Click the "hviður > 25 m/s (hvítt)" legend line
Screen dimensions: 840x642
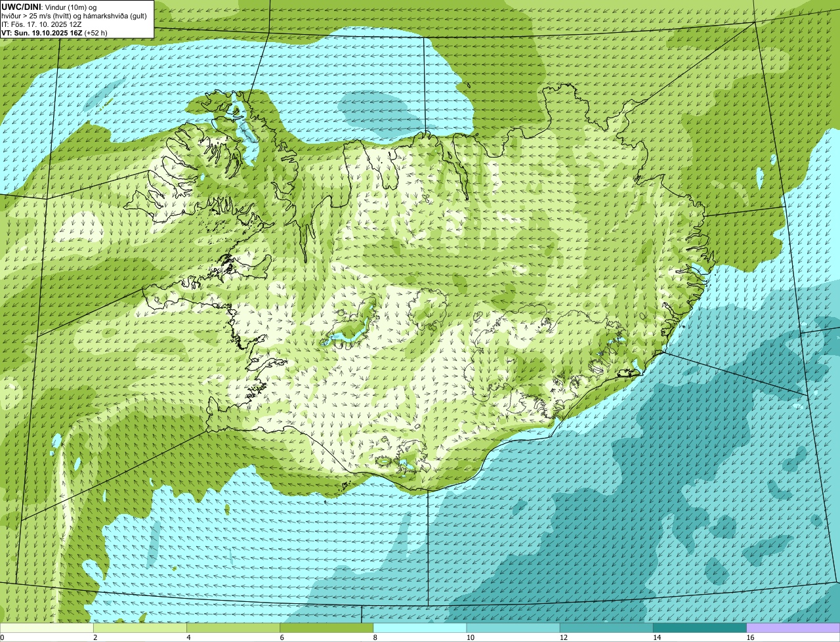(74, 15)
